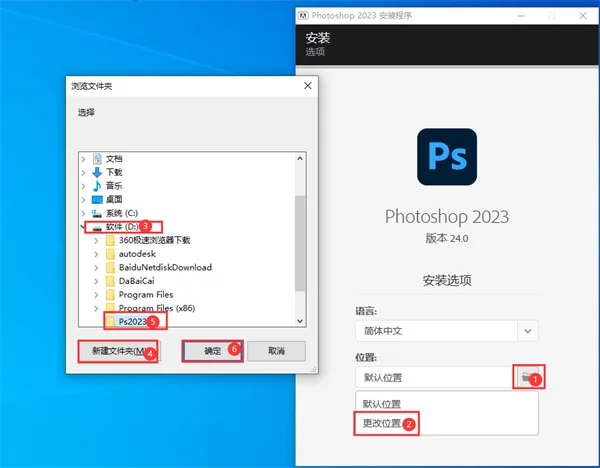Screen dimensions: 600x468
Task: Select the 桌面 tree item
Action: point(114,199)
